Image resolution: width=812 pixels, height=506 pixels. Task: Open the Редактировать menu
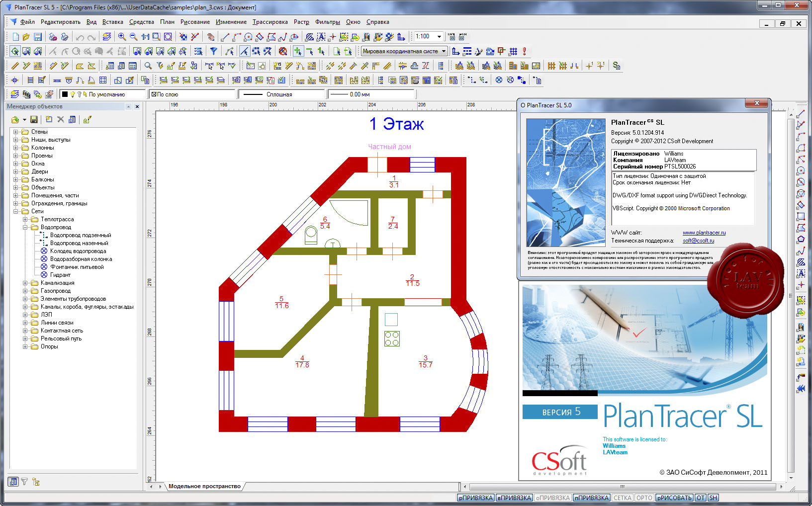click(x=60, y=22)
